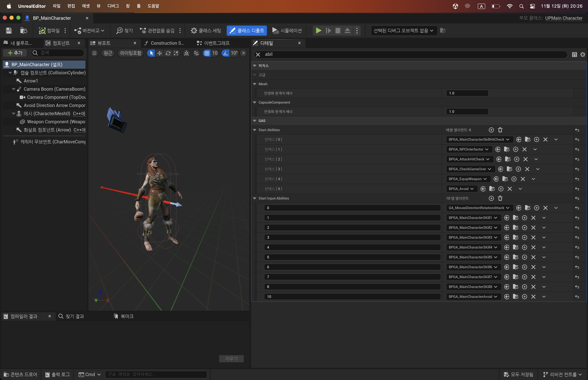Viewport: 588px width, 380px height.
Task: Select the rotate gizmo tool in viewport
Action: point(168,53)
